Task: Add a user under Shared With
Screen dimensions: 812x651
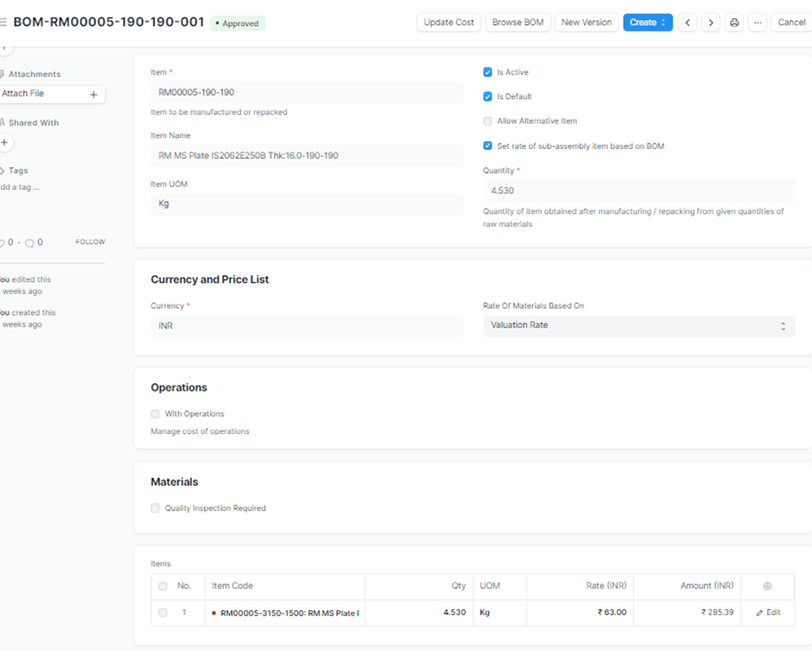Action: (5, 143)
